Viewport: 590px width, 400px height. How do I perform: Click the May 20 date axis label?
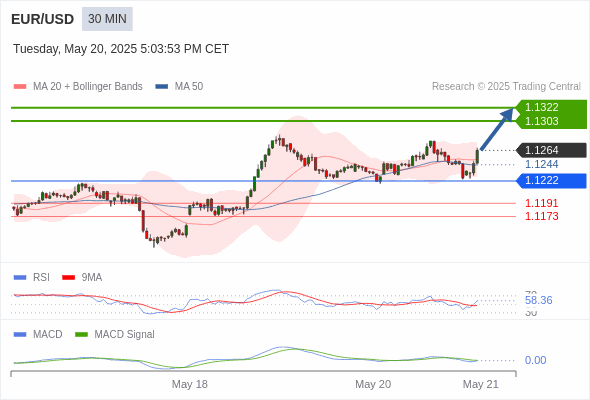[x=373, y=384]
